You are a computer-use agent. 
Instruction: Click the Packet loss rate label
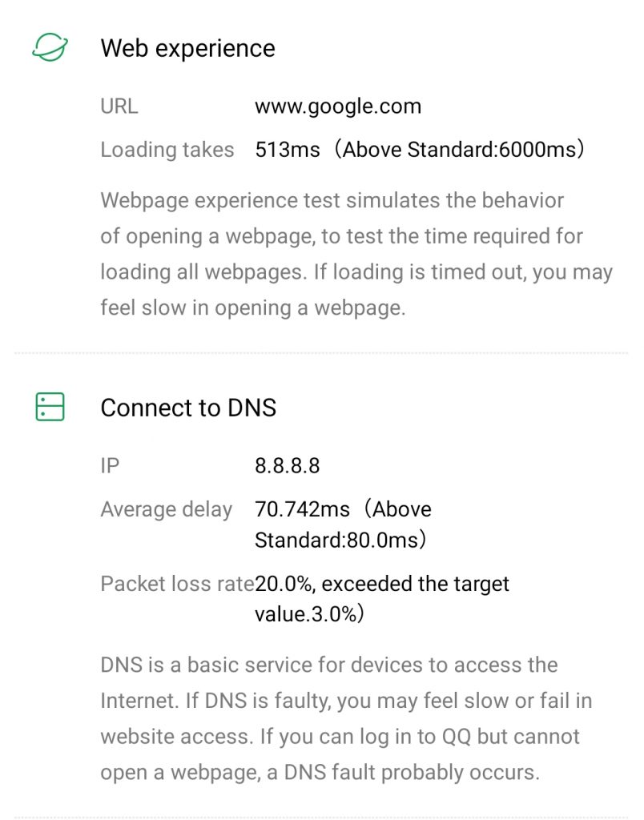click(x=177, y=584)
